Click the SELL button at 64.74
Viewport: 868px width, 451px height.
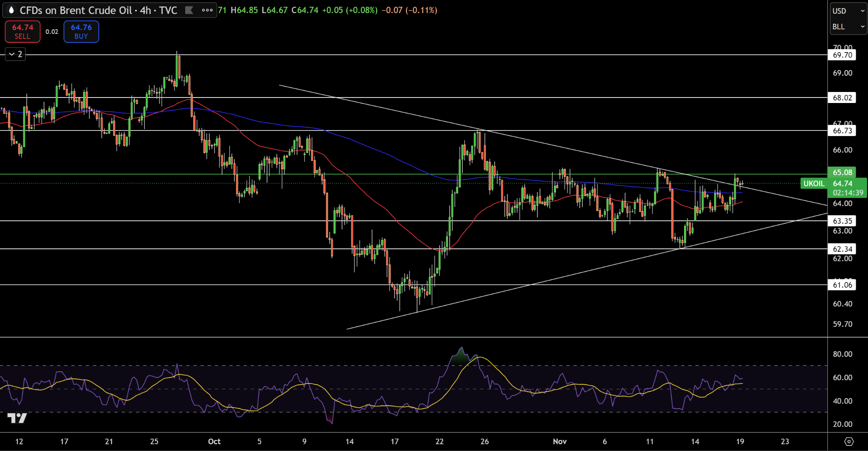tap(22, 32)
